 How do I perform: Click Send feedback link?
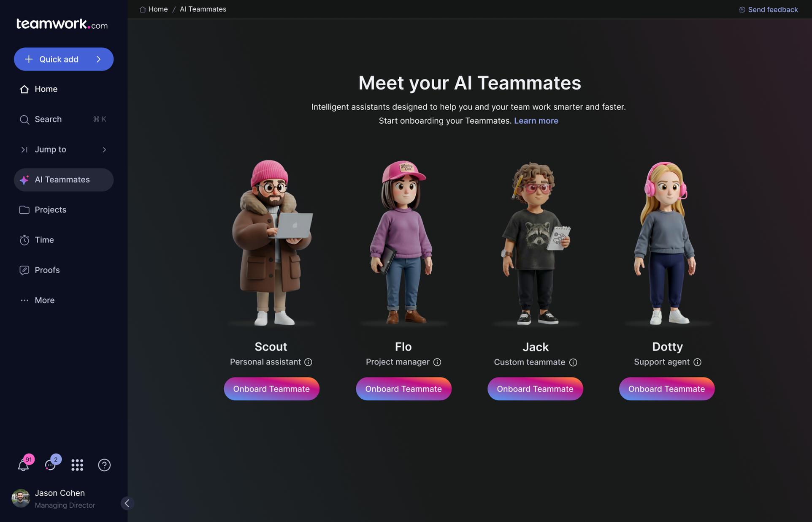(x=769, y=10)
